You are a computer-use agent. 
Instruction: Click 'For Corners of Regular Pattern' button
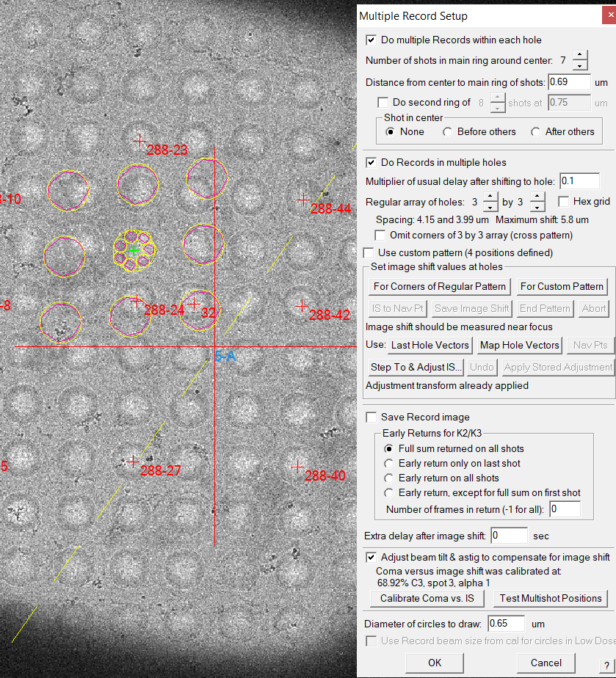click(x=440, y=287)
